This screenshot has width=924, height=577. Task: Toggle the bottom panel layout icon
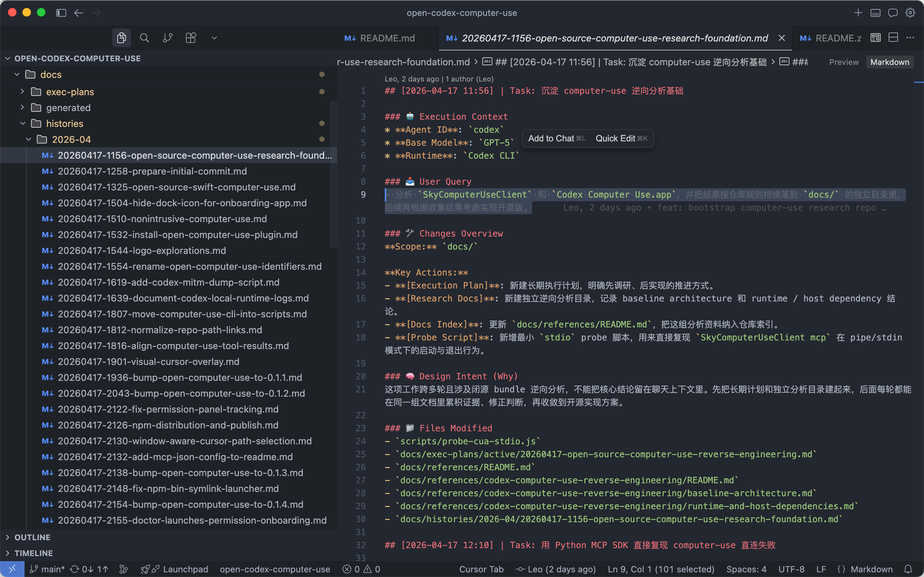coord(875,13)
